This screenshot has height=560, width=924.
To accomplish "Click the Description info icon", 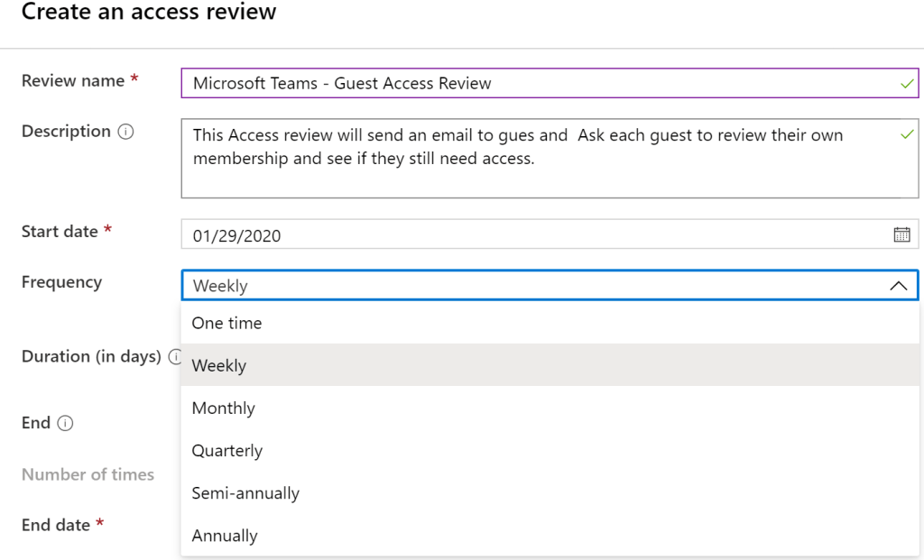I will [x=126, y=132].
